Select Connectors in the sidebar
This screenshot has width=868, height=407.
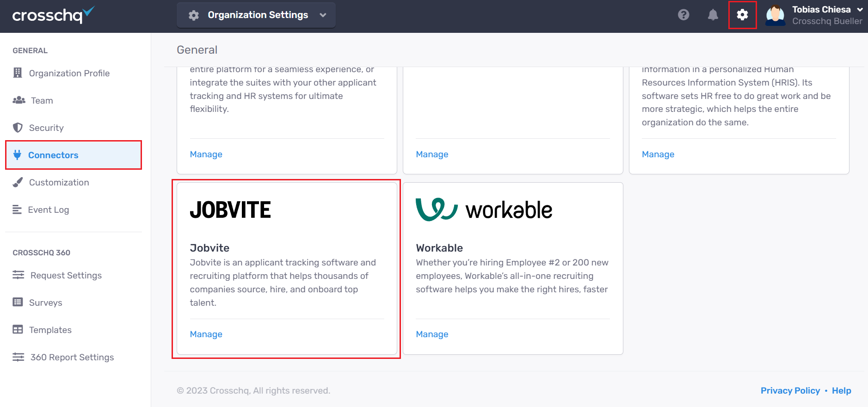(74, 155)
